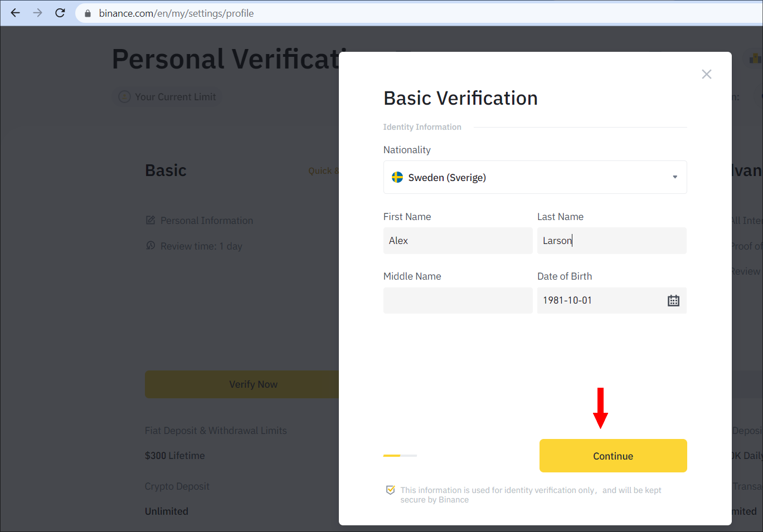Image resolution: width=763 pixels, height=532 pixels.
Task: Click the Last Name field containing Larson
Action: coord(612,241)
